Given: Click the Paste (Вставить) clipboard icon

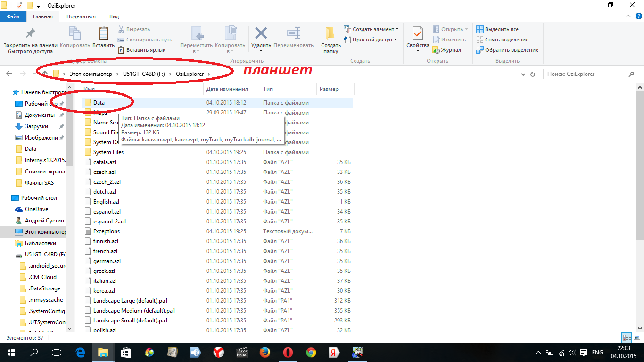Looking at the screenshot, I should pos(103,34).
